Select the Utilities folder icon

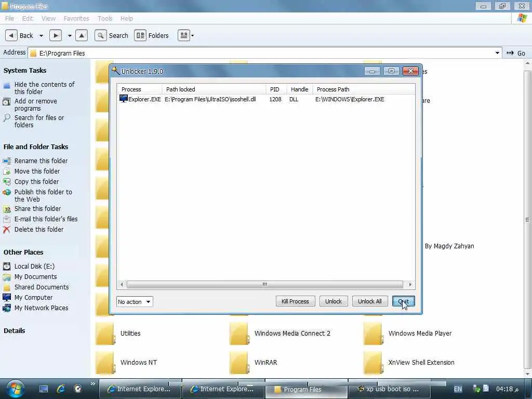(105, 333)
